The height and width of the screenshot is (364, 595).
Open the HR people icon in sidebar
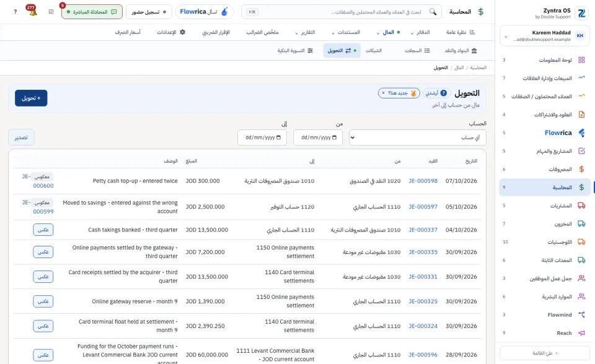581,297
